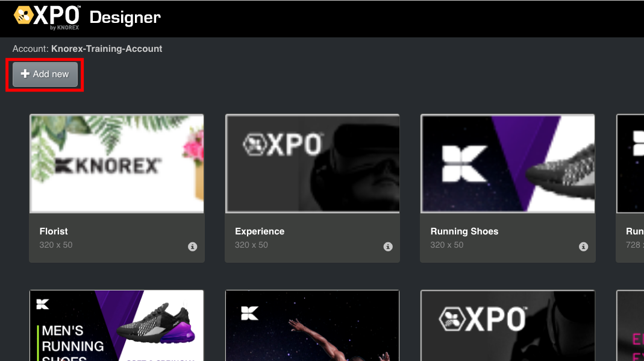This screenshot has height=361, width=644.
Task: Click the XPO wordmark in the header
Action: tap(58, 15)
